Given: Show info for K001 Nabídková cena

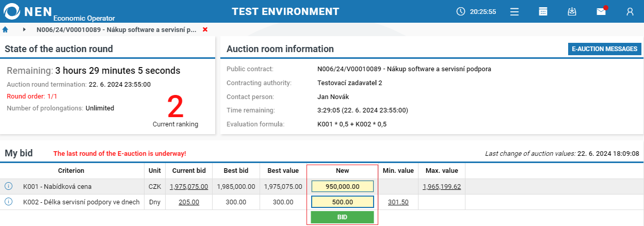Looking at the screenshot, I should (x=8, y=186).
